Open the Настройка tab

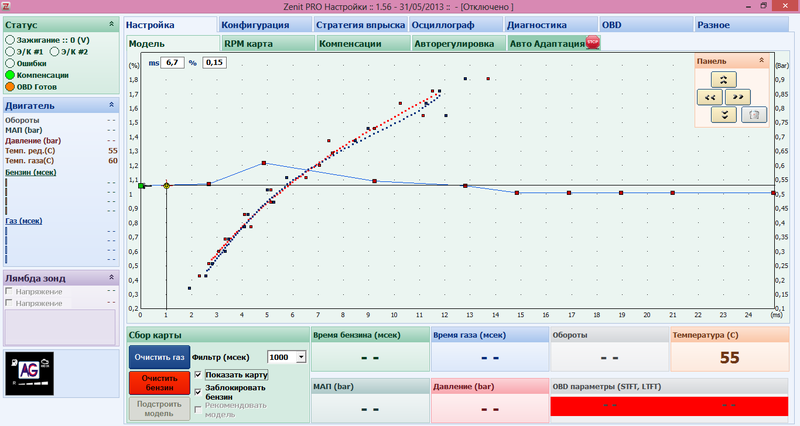[170, 24]
